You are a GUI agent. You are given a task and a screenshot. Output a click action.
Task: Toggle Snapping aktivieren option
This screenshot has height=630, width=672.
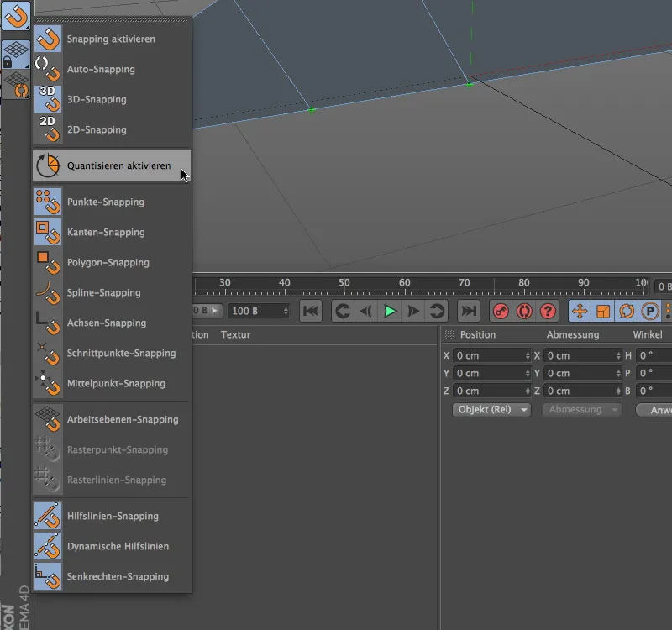click(x=112, y=39)
